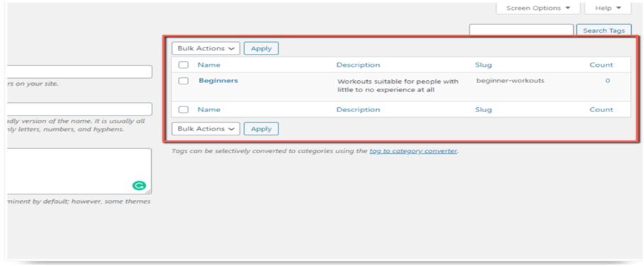Focus the tag search input field

[x=521, y=31]
